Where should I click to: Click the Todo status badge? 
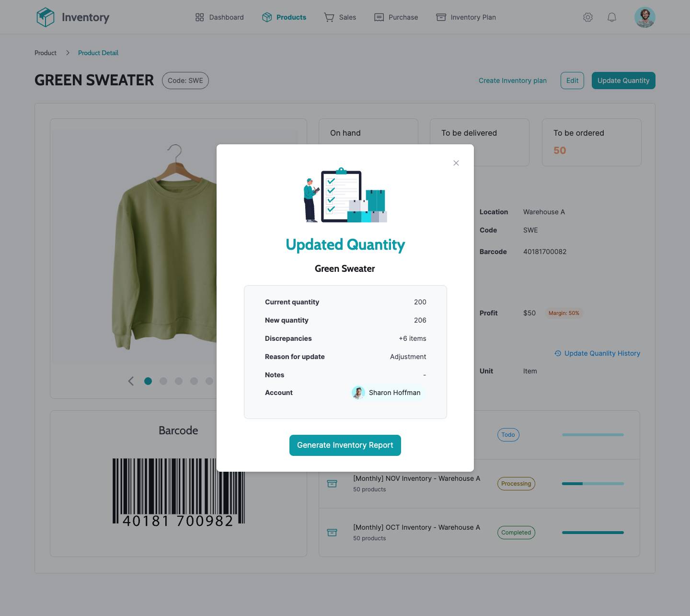coord(508,435)
